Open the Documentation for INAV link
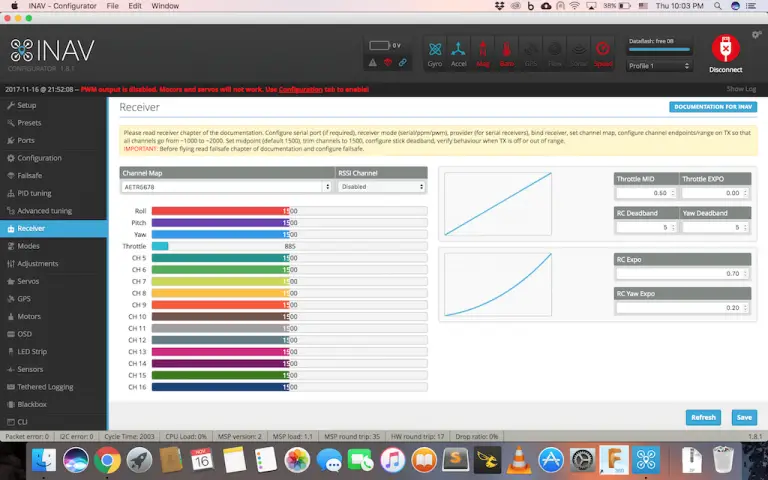Viewport: 768px width, 480px height. (x=712, y=106)
